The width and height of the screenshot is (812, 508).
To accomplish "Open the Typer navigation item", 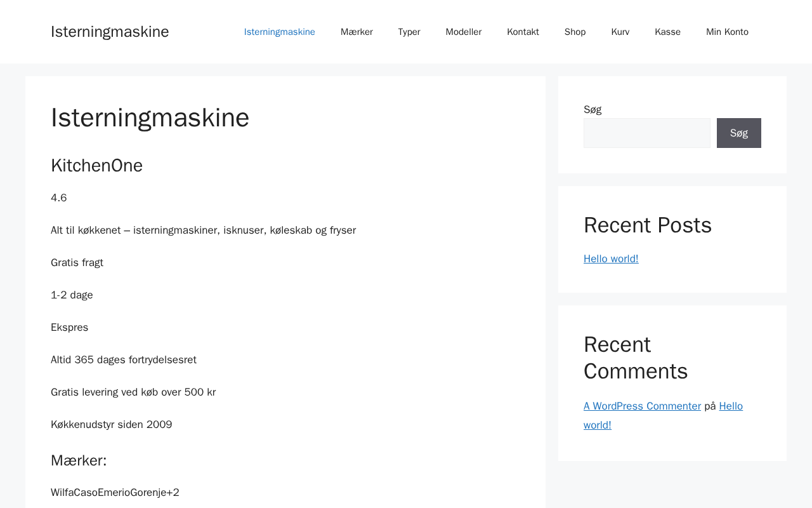I will click(x=409, y=32).
